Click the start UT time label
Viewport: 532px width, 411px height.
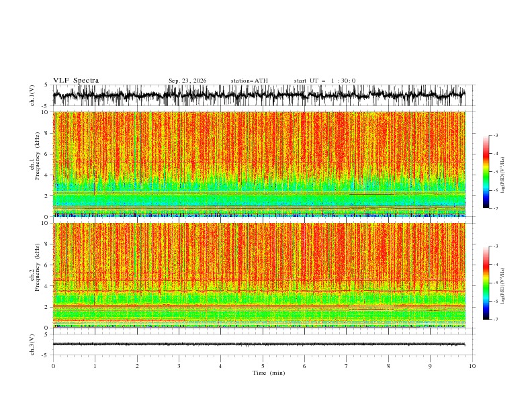324,81
